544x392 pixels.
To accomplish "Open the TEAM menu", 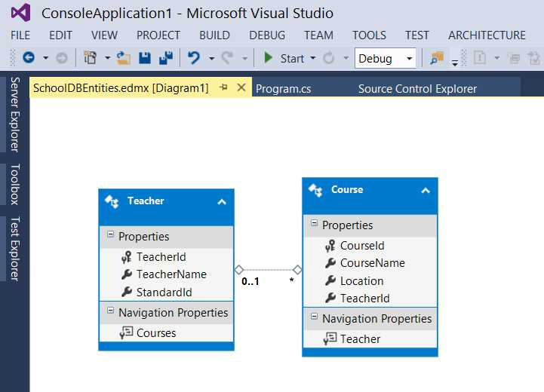I will (318, 35).
